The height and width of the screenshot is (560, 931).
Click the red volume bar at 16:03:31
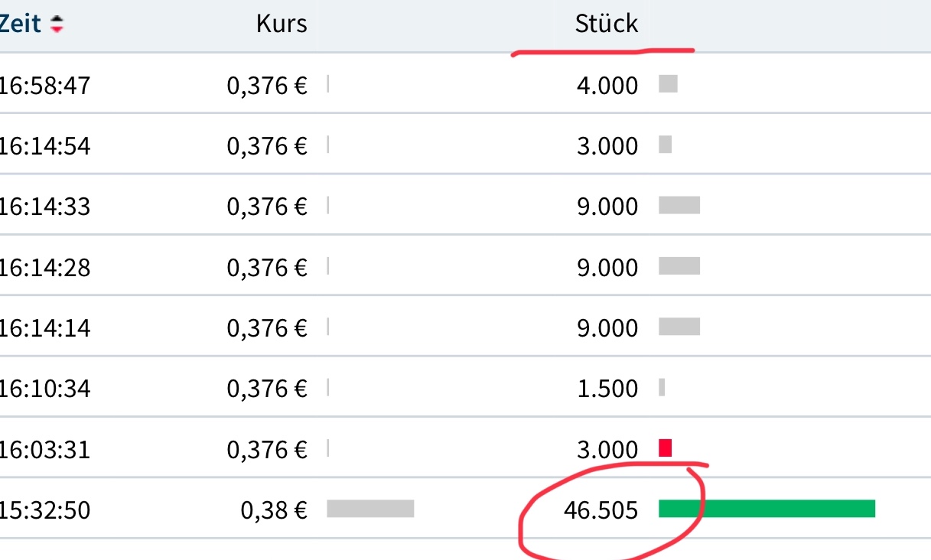(x=665, y=448)
